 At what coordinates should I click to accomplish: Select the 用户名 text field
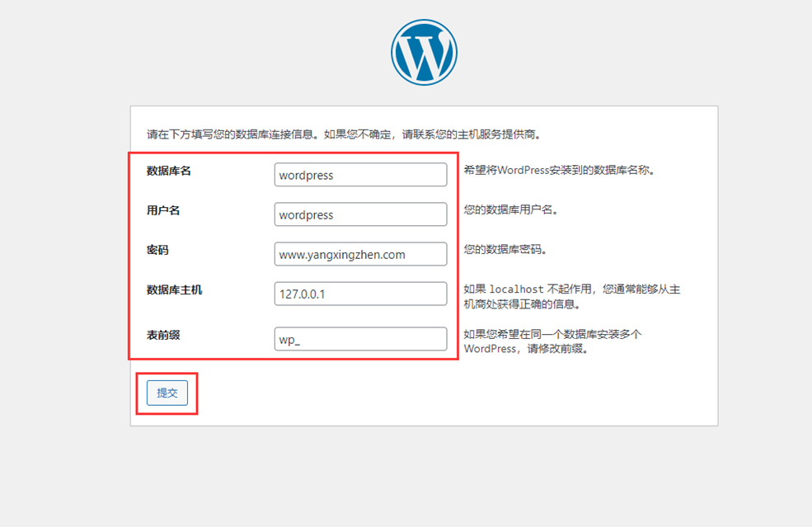[x=360, y=214]
